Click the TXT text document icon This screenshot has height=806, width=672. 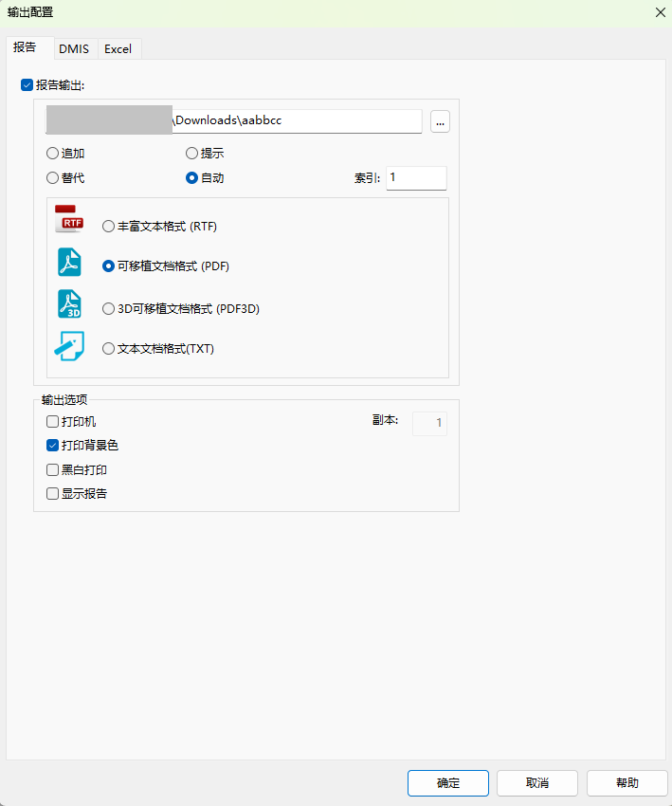click(x=69, y=346)
